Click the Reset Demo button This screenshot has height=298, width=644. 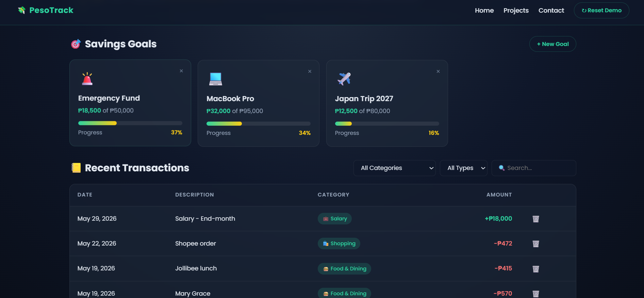pos(601,11)
